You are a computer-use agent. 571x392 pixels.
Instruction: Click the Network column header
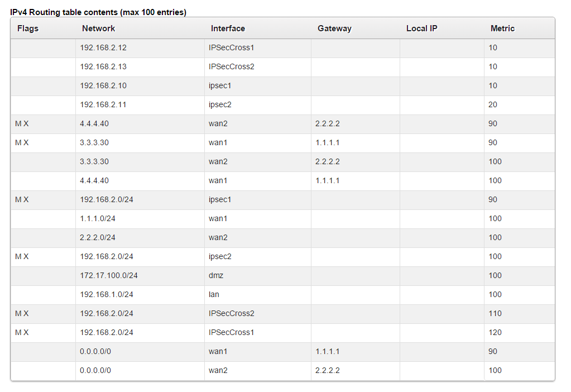coord(98,28)
